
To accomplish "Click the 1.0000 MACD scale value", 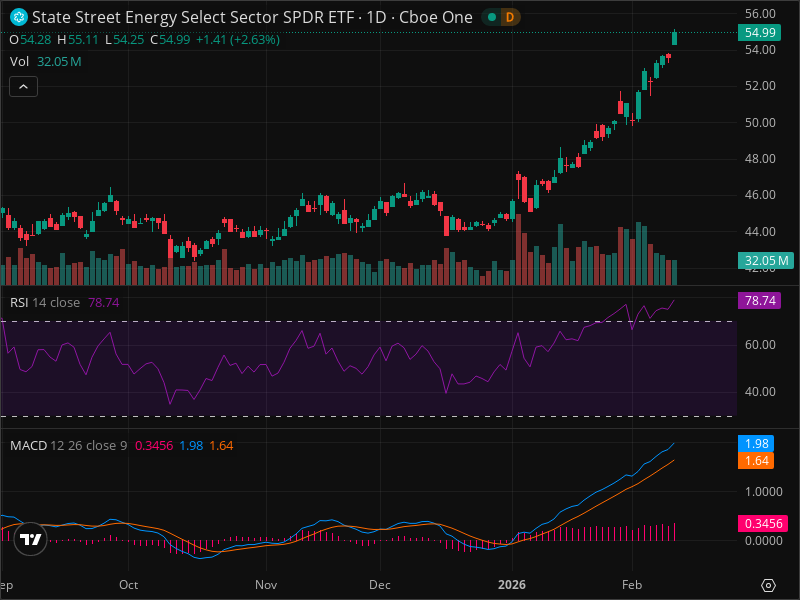I will (x=763, y=492).
